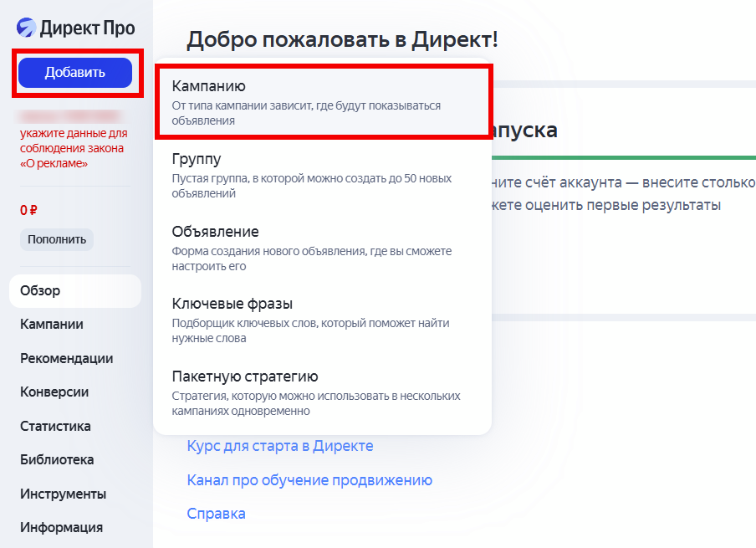The image size is (756, 548).
Task: Go to Кампании in the sidebar
Action: point(52,324)
